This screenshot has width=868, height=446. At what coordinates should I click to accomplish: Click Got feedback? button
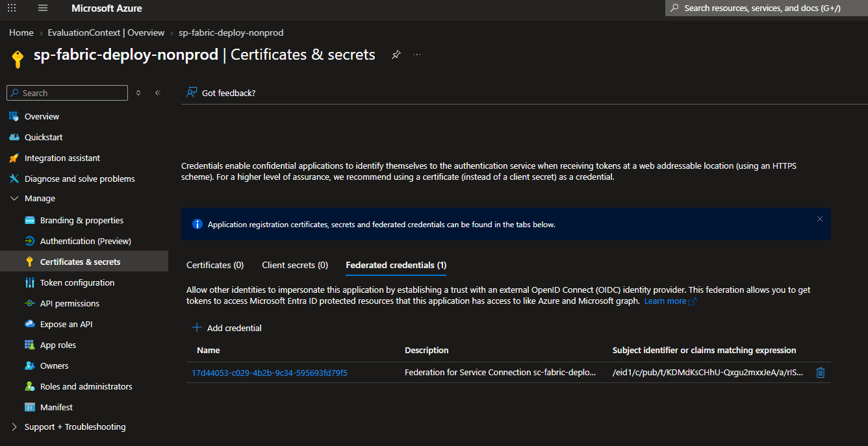click(x=221, y=93)
